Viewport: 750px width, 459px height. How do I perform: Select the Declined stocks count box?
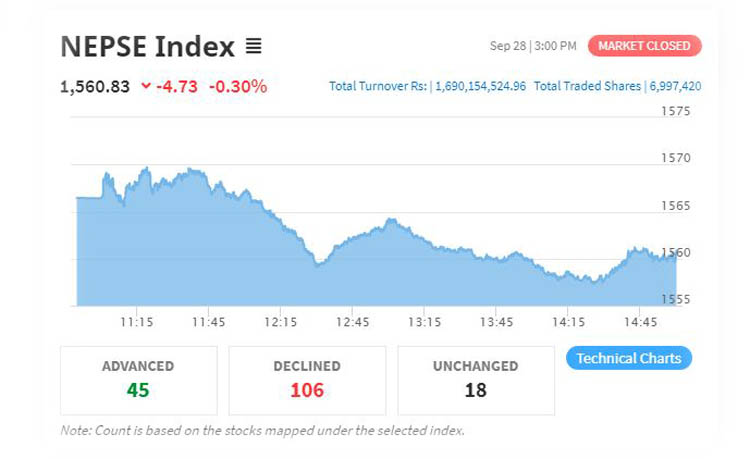(307, 380)
